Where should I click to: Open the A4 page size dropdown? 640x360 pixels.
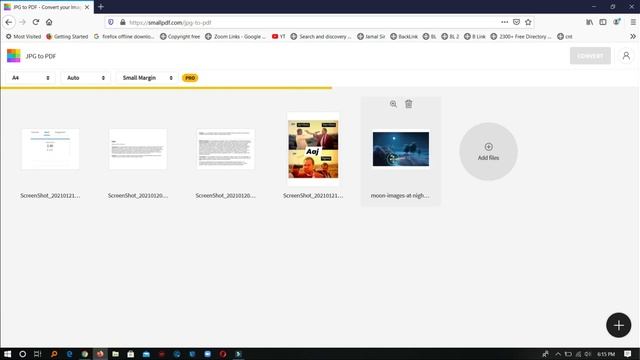coord(31,78)
